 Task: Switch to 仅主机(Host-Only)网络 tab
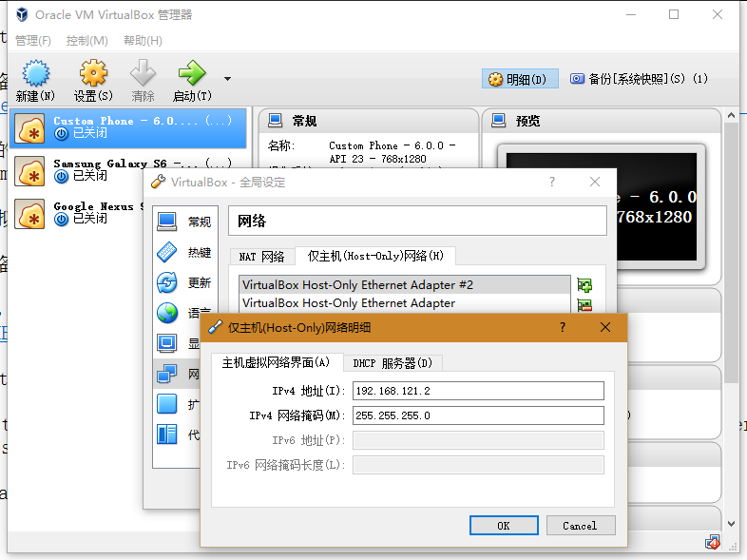click(375, 256)
